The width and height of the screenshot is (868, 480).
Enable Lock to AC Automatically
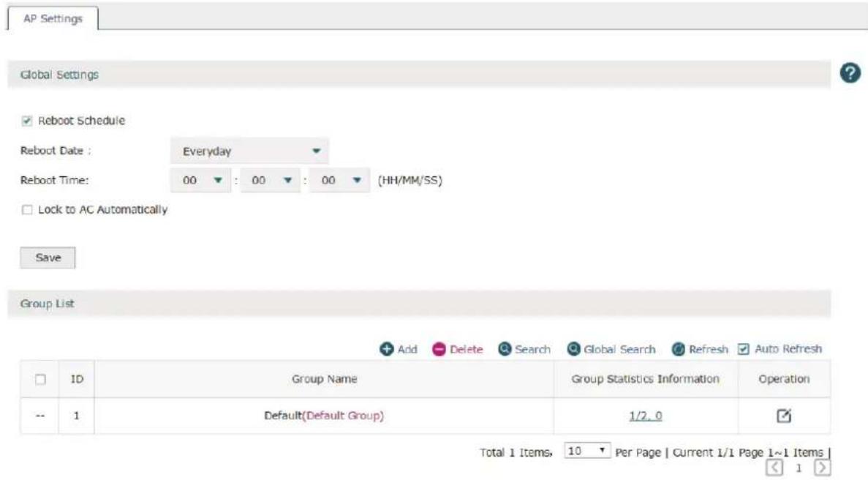(x=26, y=210)
